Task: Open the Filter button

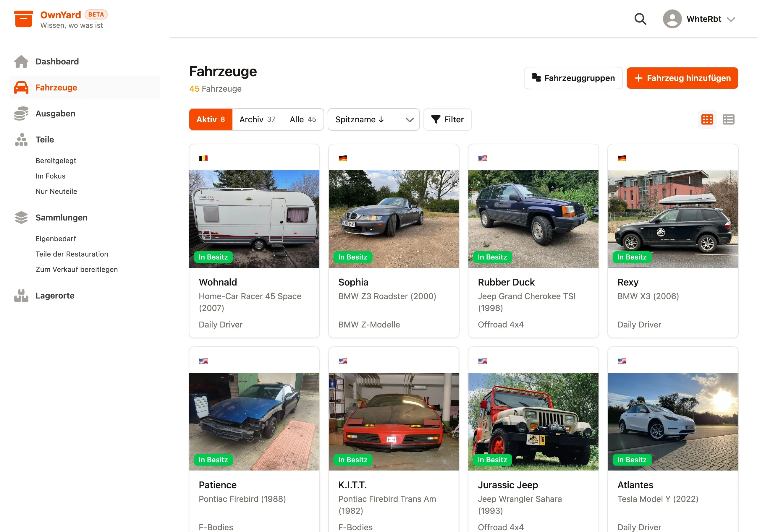Action: click(x=447, y=119)
